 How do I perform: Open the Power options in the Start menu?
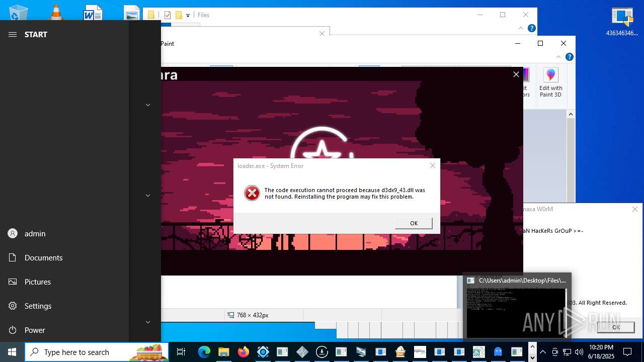coord(64,330)
